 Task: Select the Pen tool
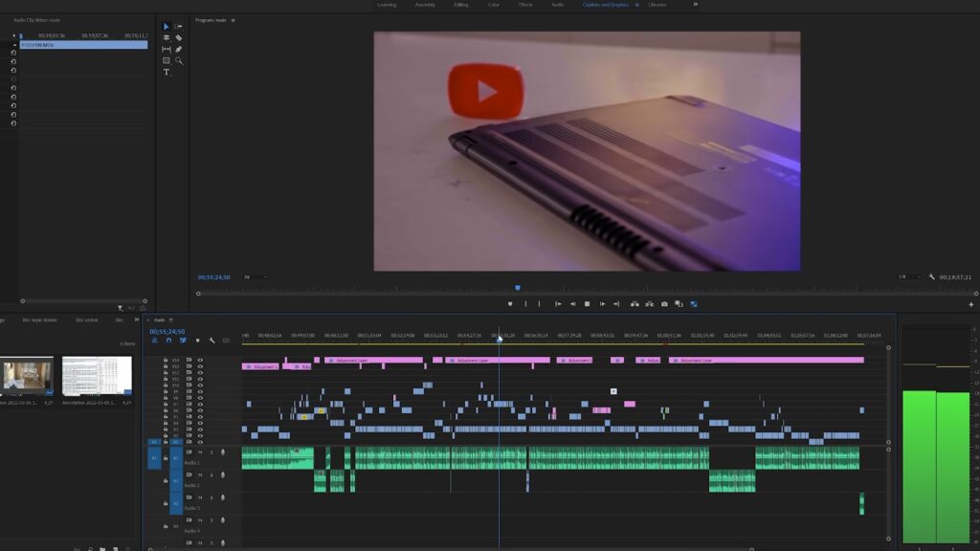[x=179, y=50]
